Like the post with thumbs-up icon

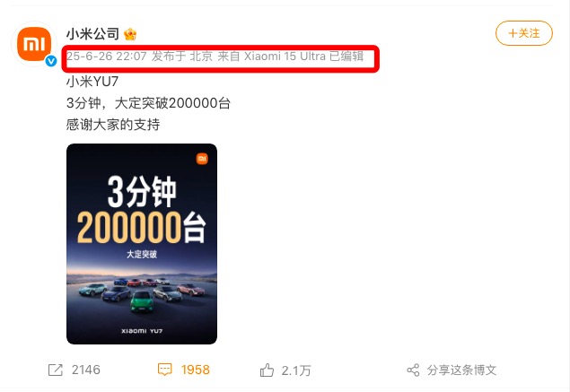[267, 370]
